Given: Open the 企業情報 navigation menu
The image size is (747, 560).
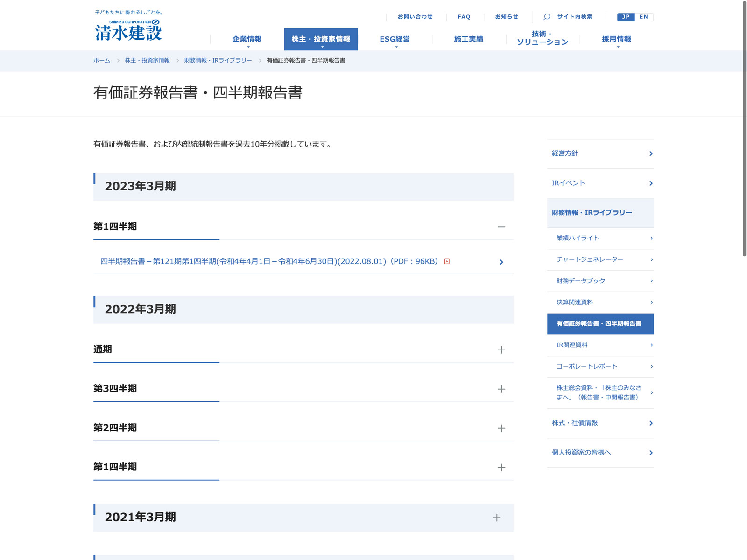Looking at the screenshot, I should click(247, 39).
